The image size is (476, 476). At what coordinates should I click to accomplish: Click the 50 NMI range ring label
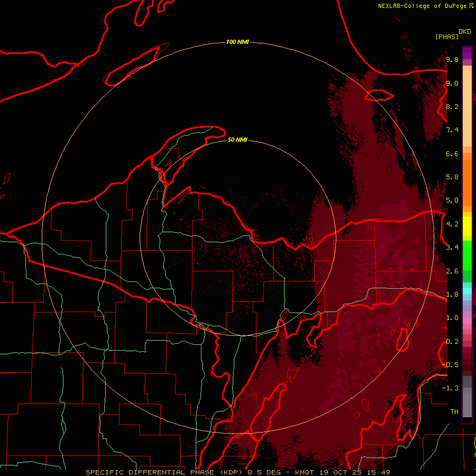click(x=237, y=140)
